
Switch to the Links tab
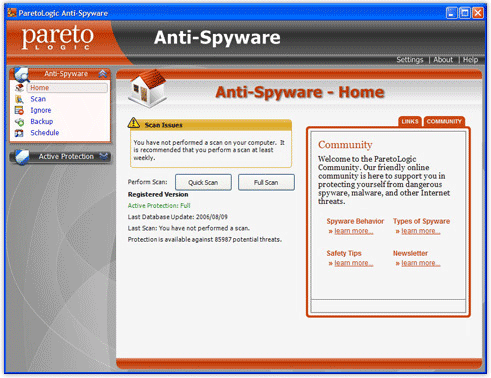click(410, 121)
